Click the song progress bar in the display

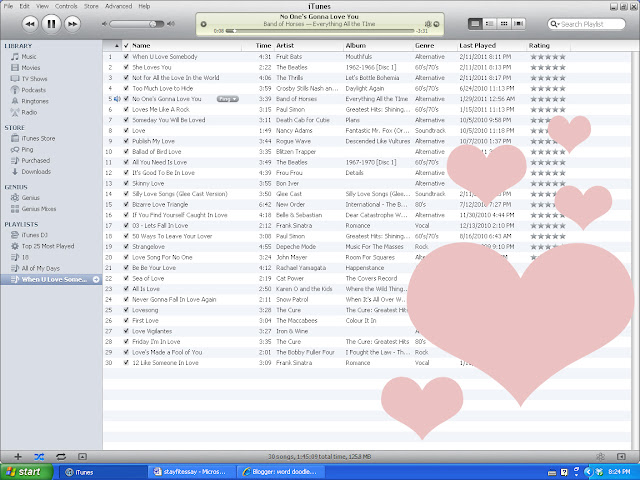[x=320, y=31]
